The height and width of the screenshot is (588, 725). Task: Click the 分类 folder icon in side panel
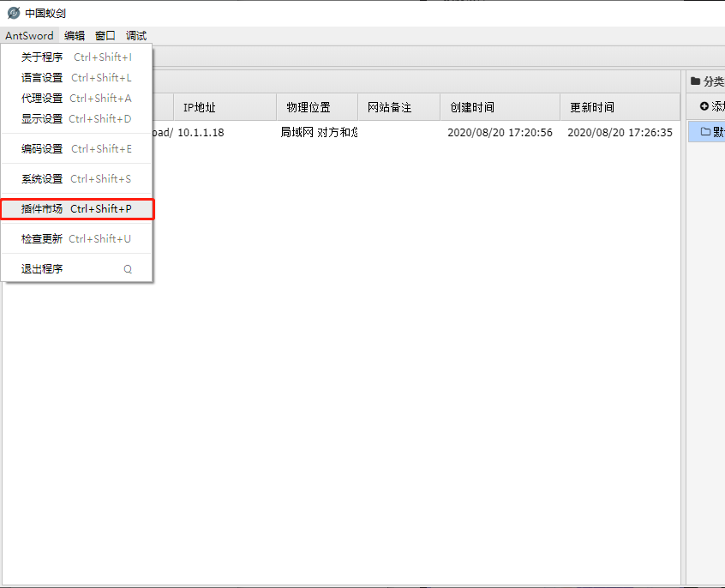point(695,81)
